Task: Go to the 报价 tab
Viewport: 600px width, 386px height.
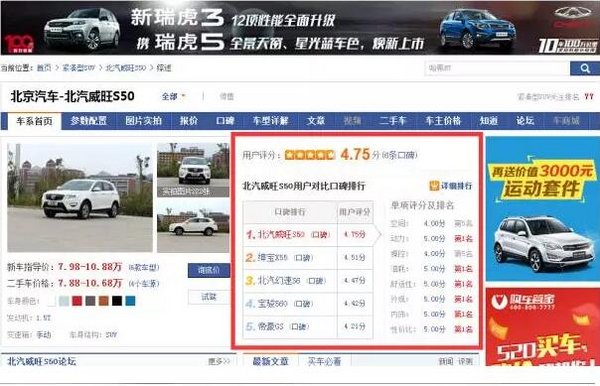Action: 189,121
